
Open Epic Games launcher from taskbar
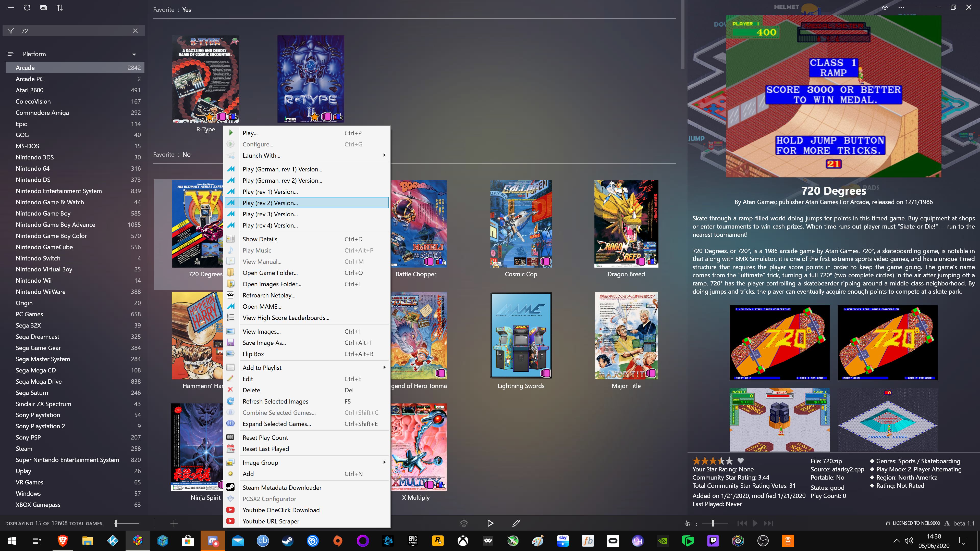tap(413, 541)
